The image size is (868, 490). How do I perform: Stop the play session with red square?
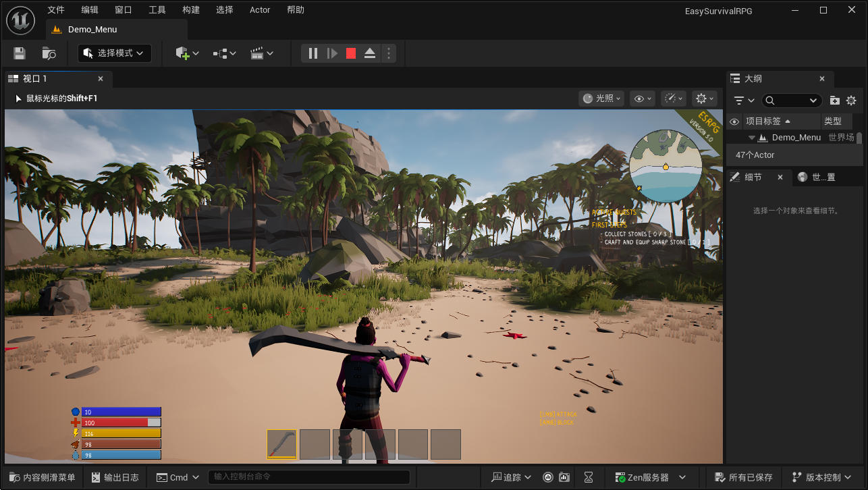[x=351, y=53]
